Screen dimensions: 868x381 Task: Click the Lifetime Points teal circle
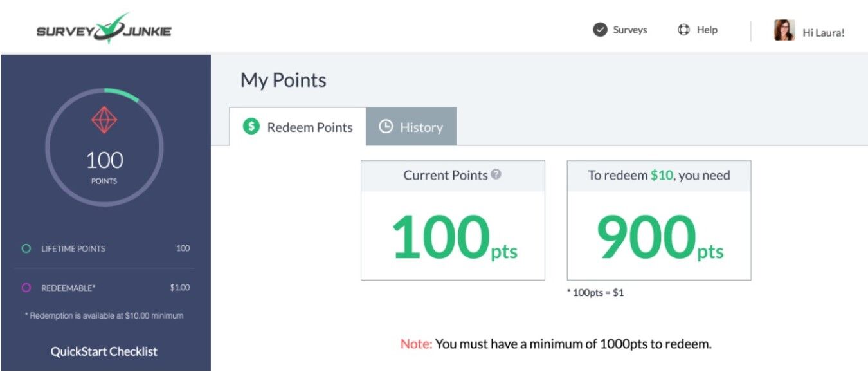coord(26,248)
